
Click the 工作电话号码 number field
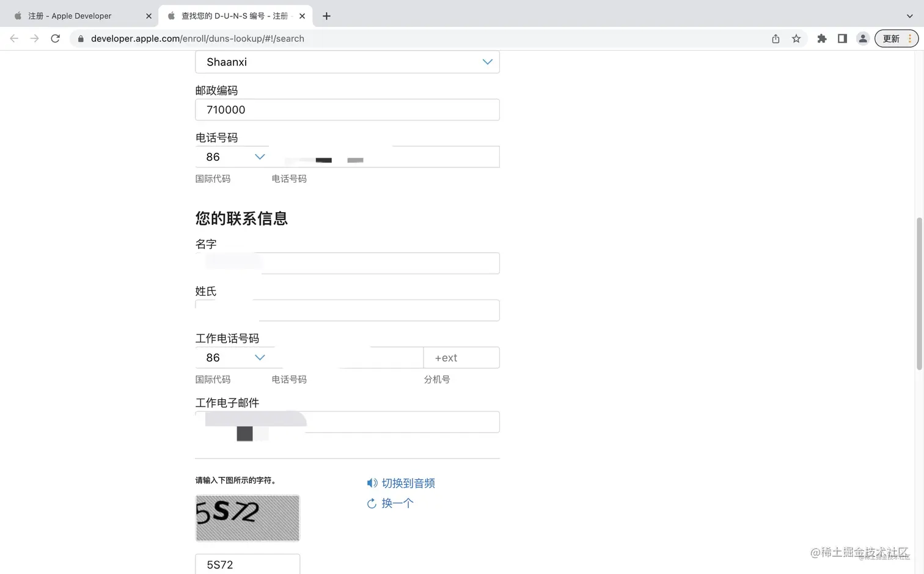tap(347, 358)
